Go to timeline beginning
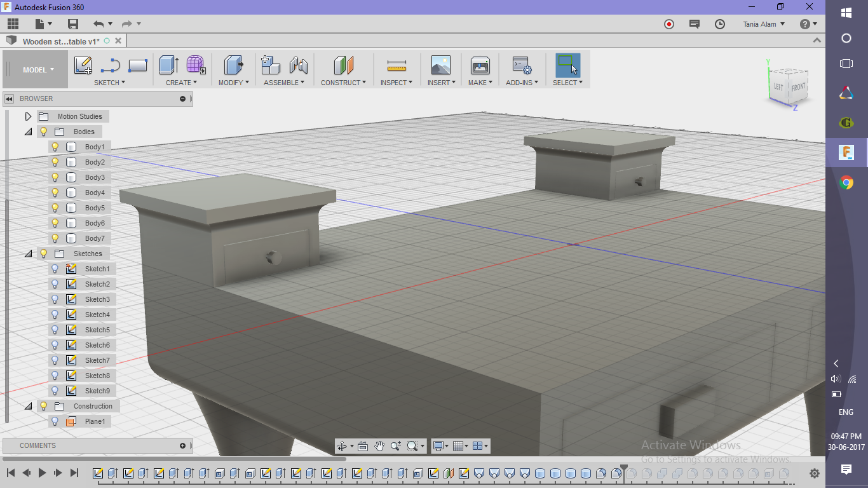868x488 pixels. [10, 473]
